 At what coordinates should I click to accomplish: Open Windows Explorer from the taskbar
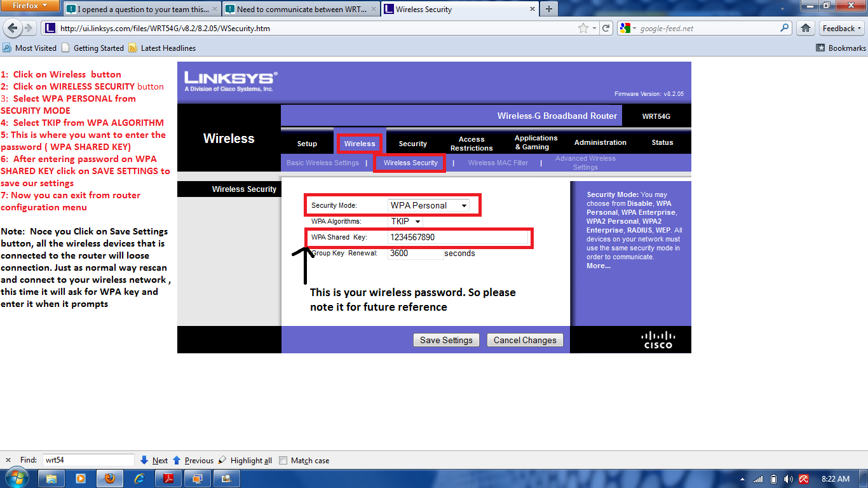pyautogui.click(x=52, y=478)
